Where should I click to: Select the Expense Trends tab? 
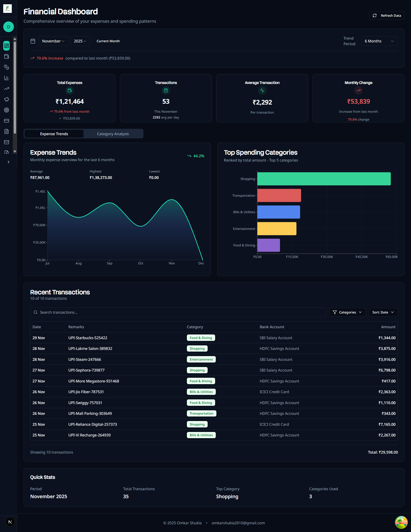pos(54,134)
